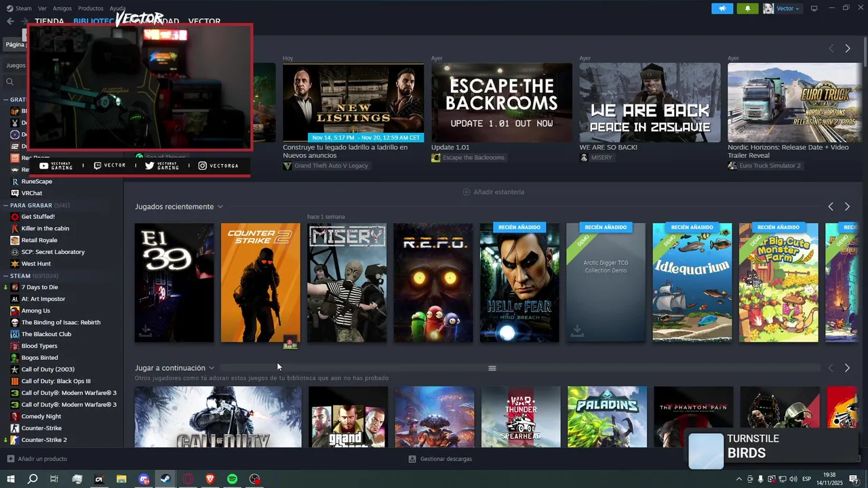Click the Añadir un producto plus icon
868x488 pixels.
point(10,459)
